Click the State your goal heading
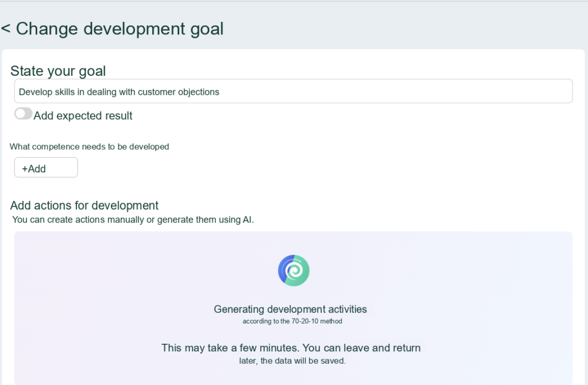This screenshot has width=588, height=385. (x=58, y=71)
